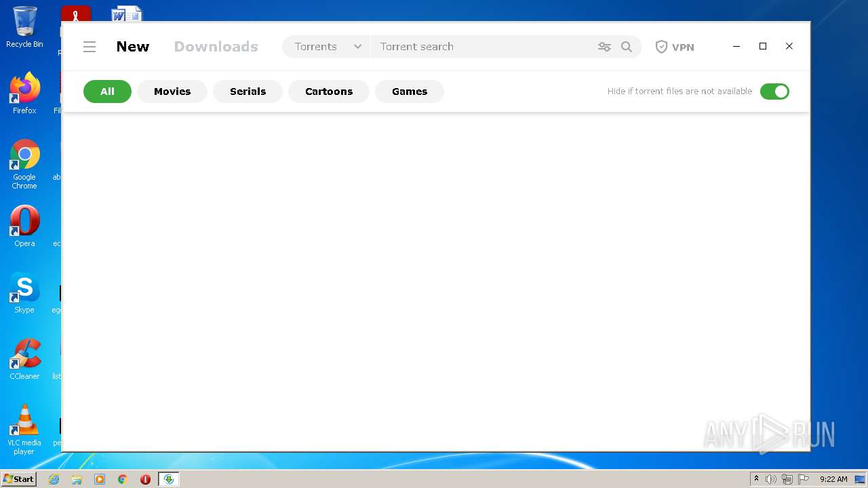
Task: Open Recycle Bin on desktop
Action: 24,27
